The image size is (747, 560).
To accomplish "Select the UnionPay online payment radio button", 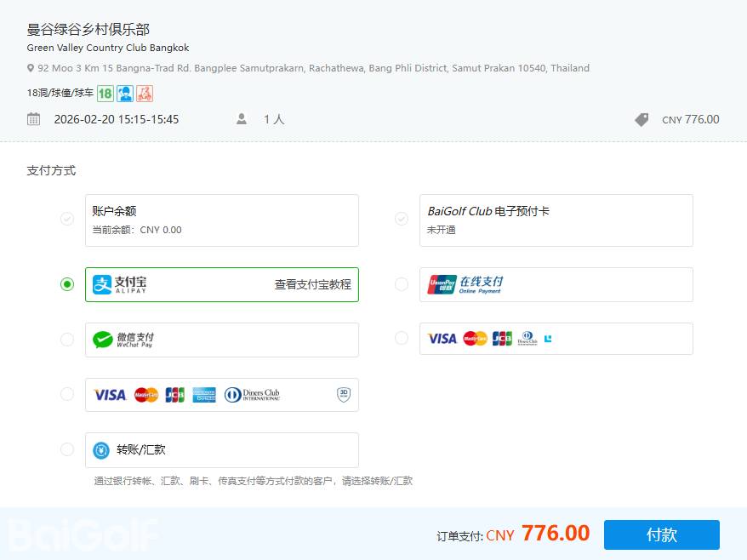I will coord(402,284).
